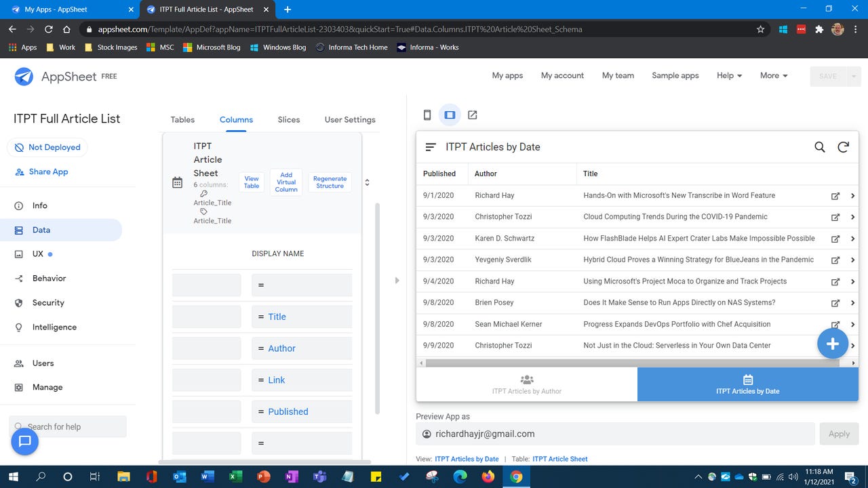Image resolution: width=868 pixels, height=488 pixels.
Task: Expand details for the Transcribe in Word article
Action: pos(853,195)
